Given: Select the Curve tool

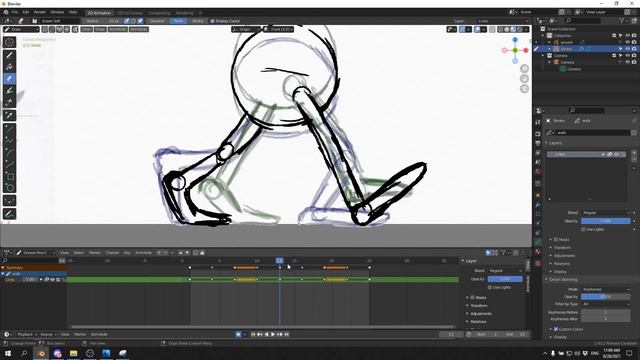Looking at the screenshot, I should [9, 164].
